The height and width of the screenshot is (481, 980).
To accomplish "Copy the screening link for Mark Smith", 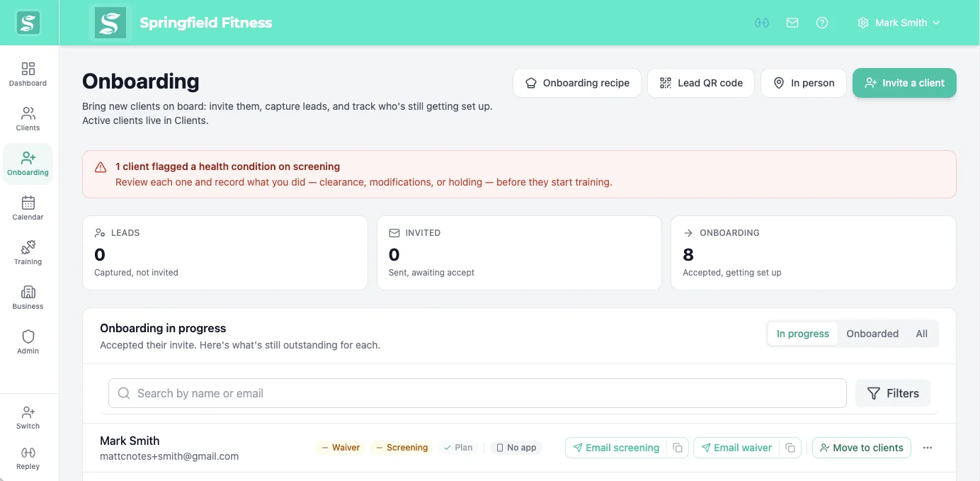I will tap(678, 448).
